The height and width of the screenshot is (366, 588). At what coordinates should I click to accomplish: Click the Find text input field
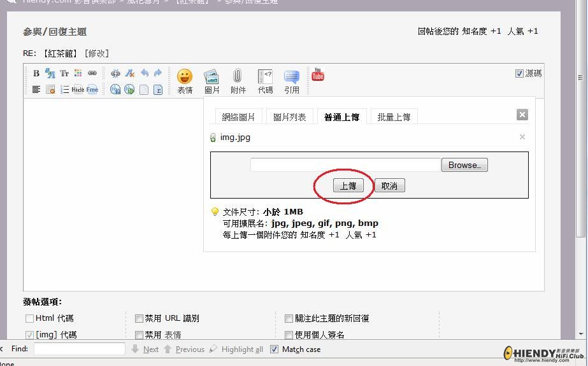(x=80, y=349)
